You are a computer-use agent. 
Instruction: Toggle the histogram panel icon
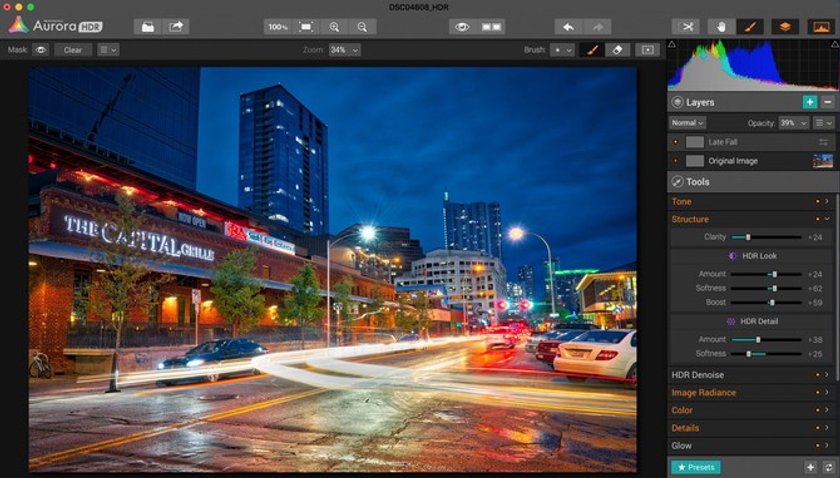pos(821,27)
